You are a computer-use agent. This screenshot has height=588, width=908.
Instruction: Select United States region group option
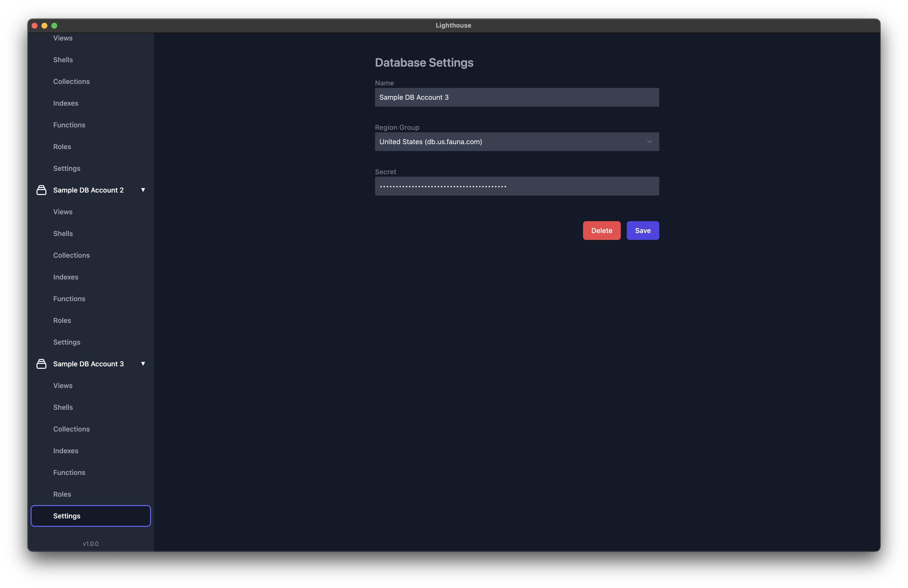pyautogui.click(x=516, y=141)
